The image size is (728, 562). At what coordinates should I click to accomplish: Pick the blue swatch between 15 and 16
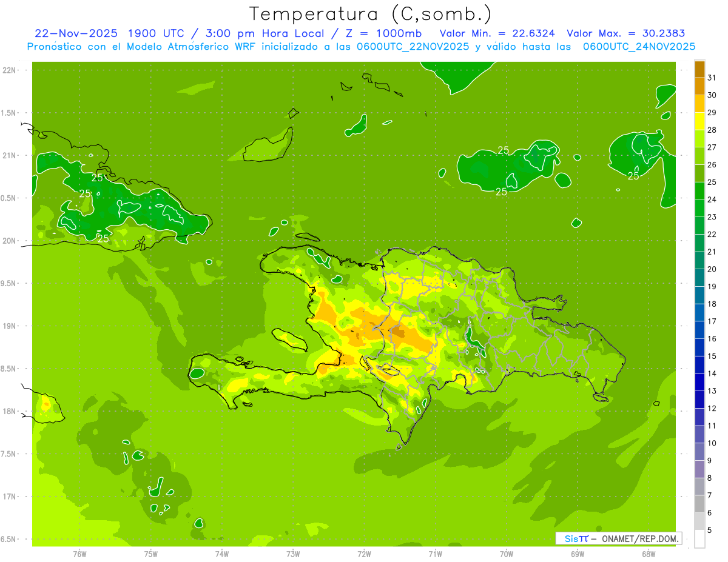coord(699,348)
